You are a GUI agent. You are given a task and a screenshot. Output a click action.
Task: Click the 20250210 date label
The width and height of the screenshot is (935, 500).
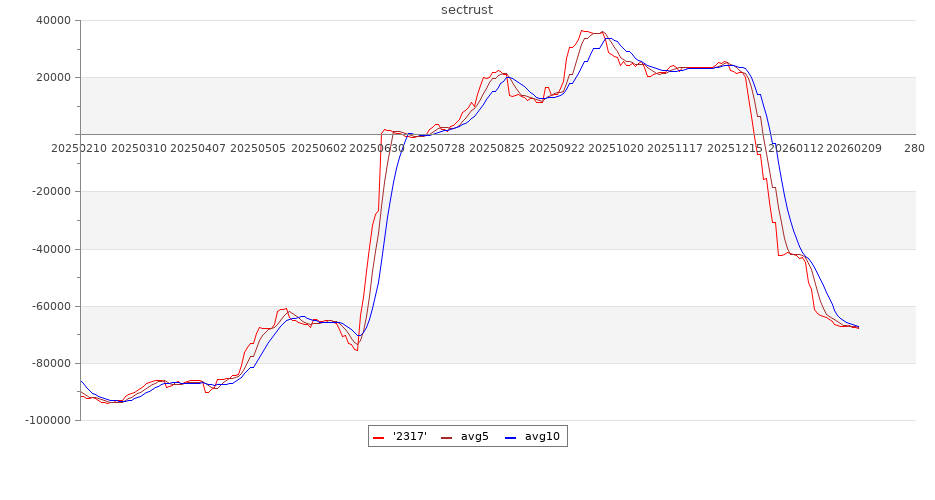tap(79, 148)
